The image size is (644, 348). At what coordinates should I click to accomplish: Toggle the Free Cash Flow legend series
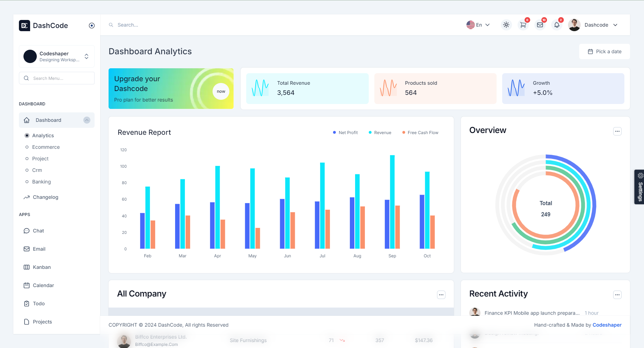tap(420, 133)
